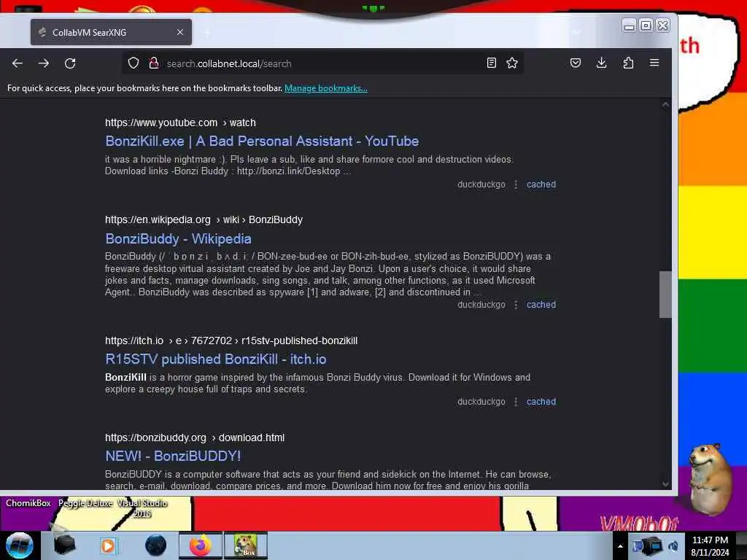Close the Firefox window
Screen dimensions: 747x560
click(662, 26)
